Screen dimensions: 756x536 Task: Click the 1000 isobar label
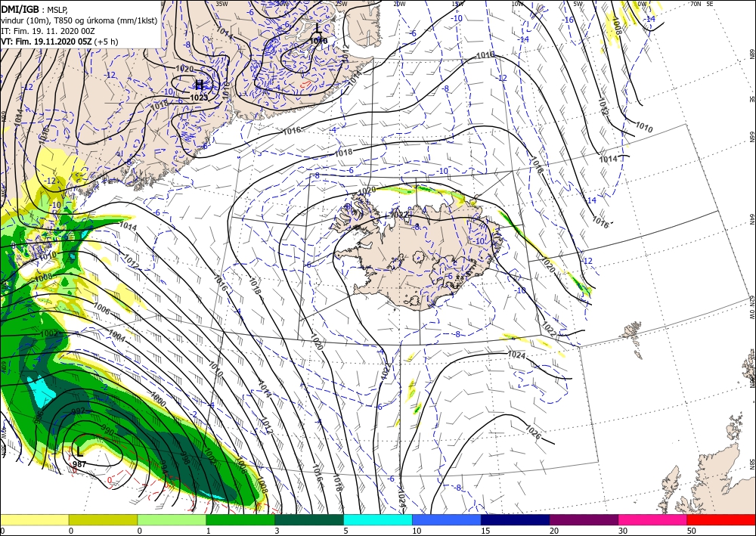click(x=158, y=400)
